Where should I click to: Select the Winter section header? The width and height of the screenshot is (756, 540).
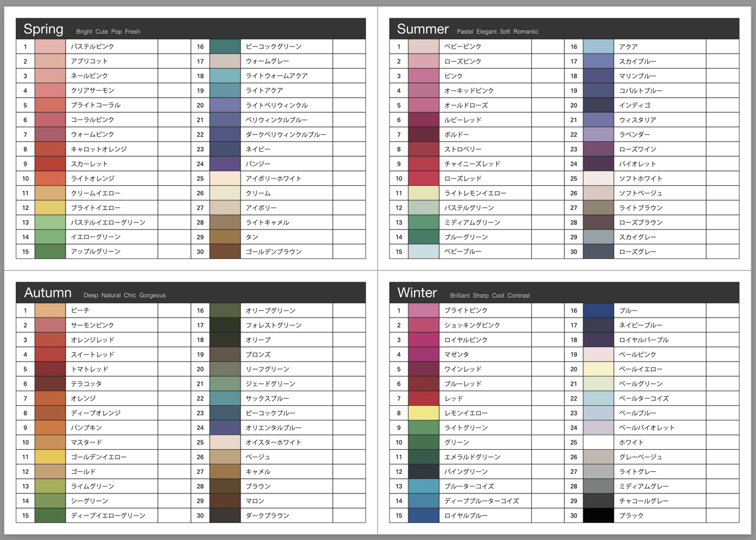pos(417,292)
